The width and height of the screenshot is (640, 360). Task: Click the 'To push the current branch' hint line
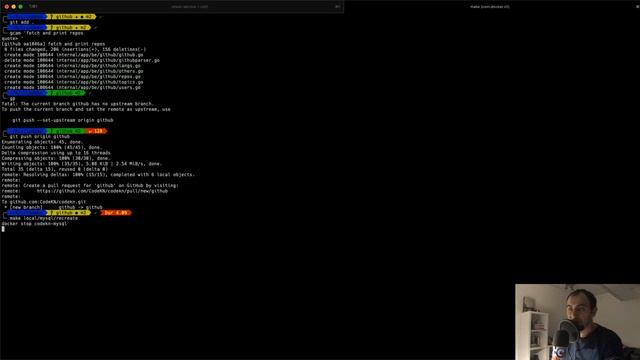[86, 109]
